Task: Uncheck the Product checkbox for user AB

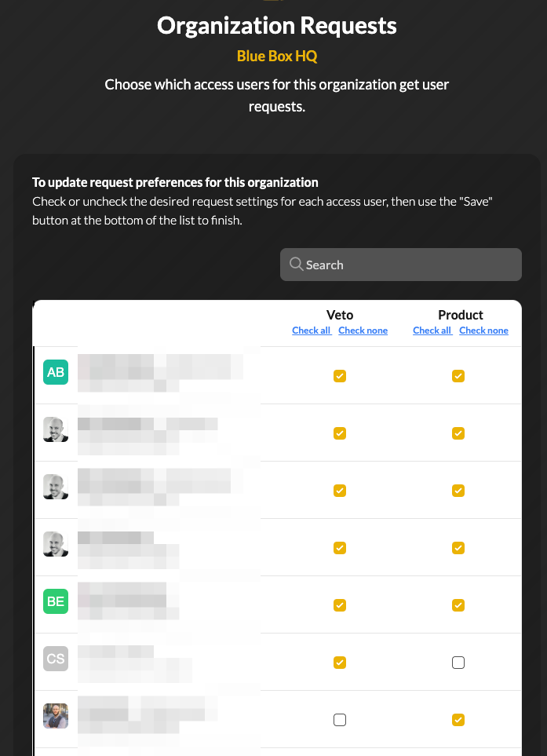Action: 458,376
